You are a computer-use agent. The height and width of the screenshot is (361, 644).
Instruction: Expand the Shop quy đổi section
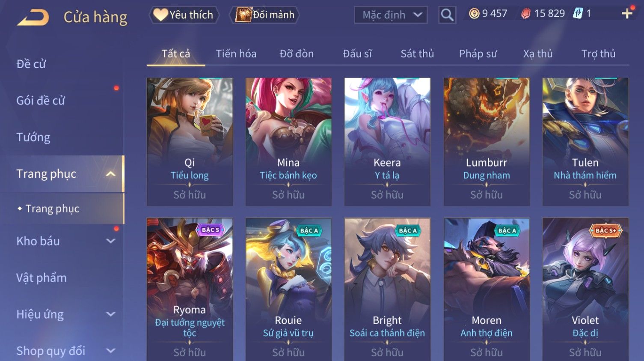tap(110, 351)
